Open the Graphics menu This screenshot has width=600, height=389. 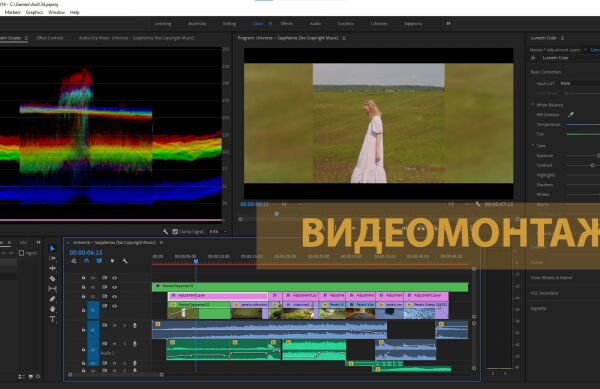click(x=34, y=12)
